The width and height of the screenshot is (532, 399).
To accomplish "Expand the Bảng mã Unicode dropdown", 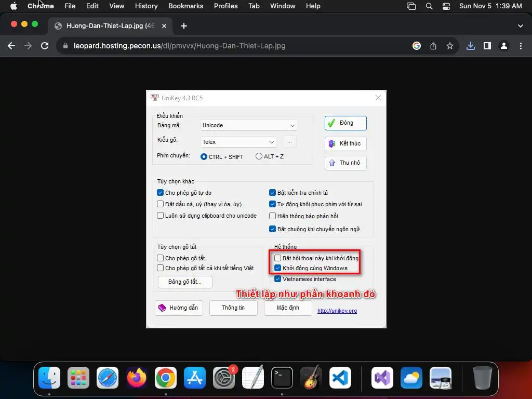I will pyautogui.click(x=249, y=126).
